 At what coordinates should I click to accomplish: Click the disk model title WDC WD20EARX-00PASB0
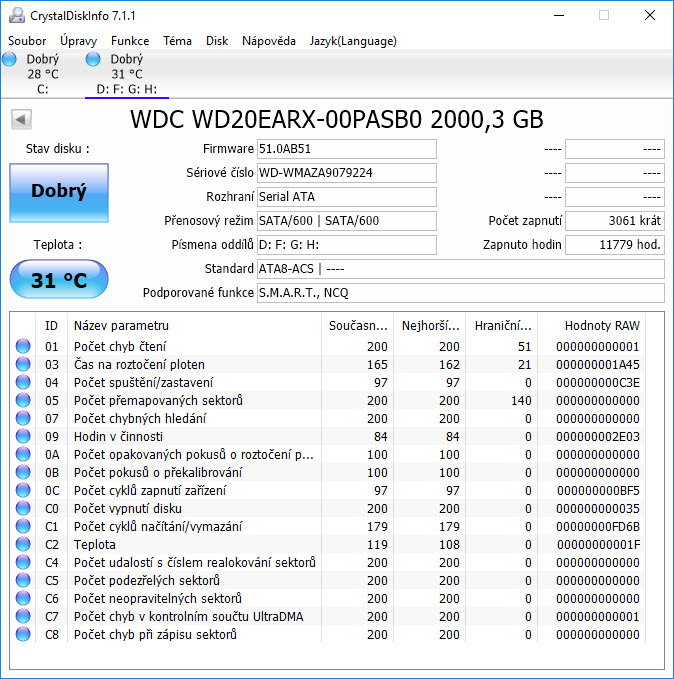337,120
